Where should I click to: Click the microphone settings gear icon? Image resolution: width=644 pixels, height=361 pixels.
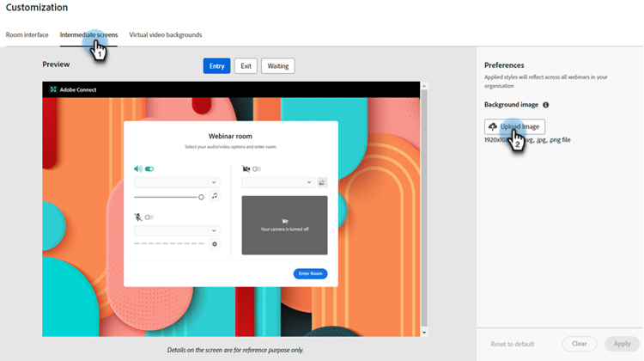click(x=215, y=244)
